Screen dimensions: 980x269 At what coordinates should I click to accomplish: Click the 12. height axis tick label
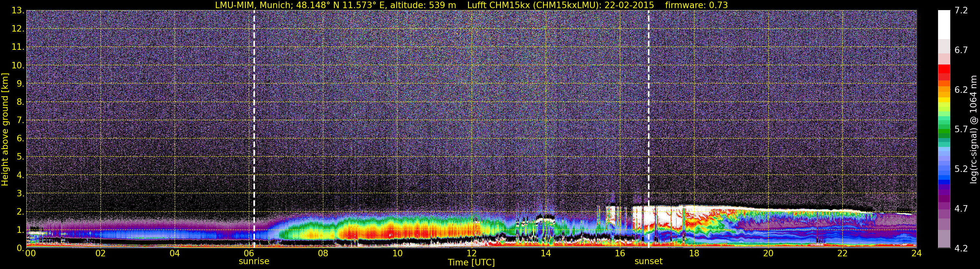pyautogui.click(x=18, y=29)
